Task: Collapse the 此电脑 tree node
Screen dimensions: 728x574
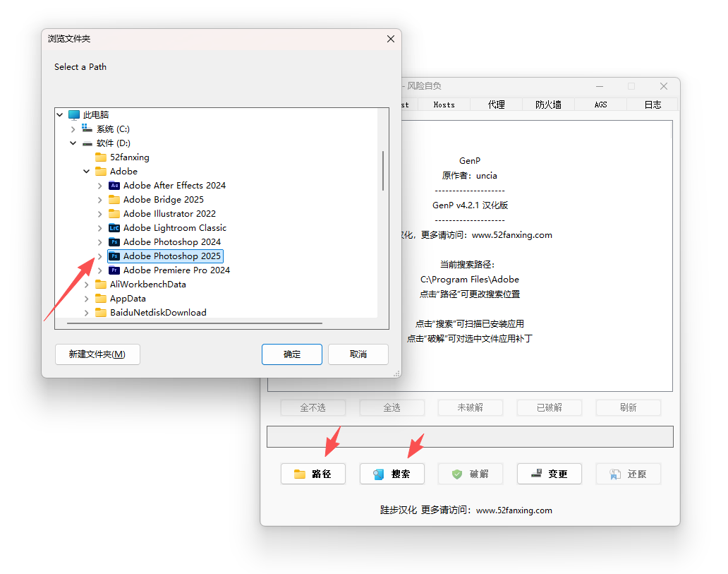Action: click(x=59, y=115)
